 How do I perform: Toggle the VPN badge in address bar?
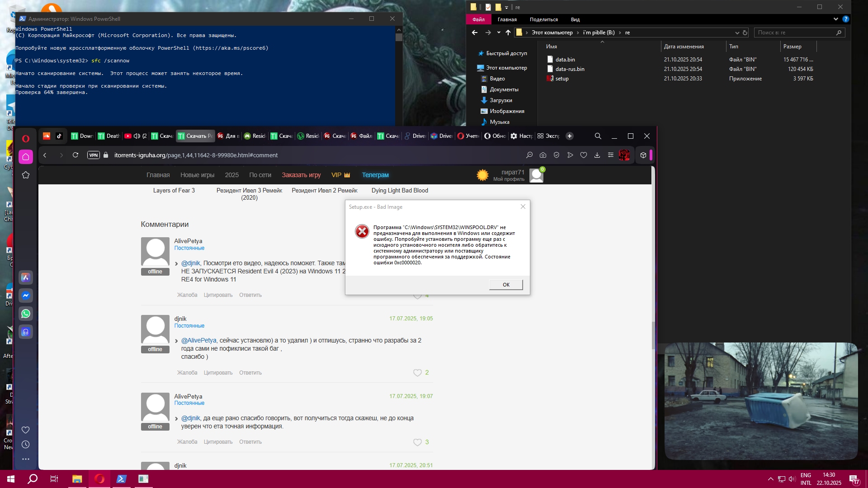[94, 155]
